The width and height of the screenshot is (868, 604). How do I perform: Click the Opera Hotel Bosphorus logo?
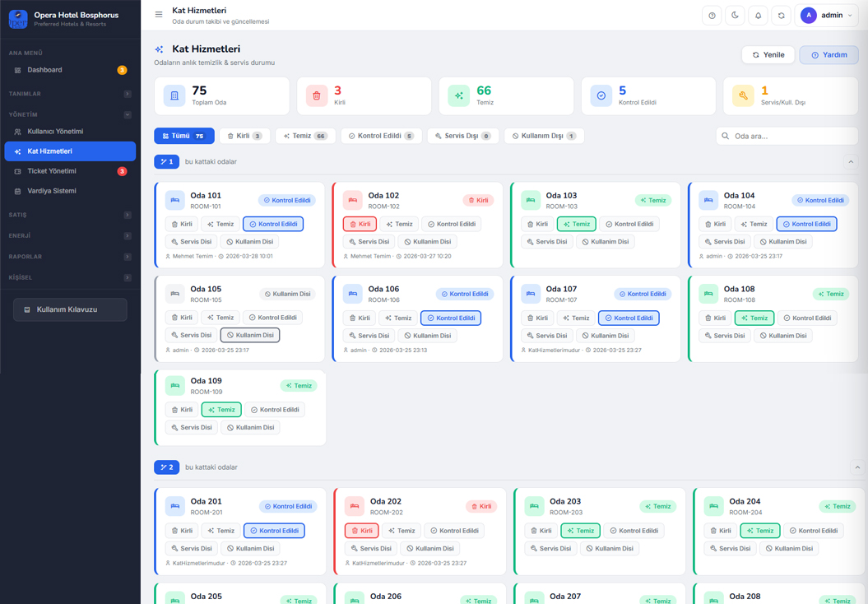point(18,18)
